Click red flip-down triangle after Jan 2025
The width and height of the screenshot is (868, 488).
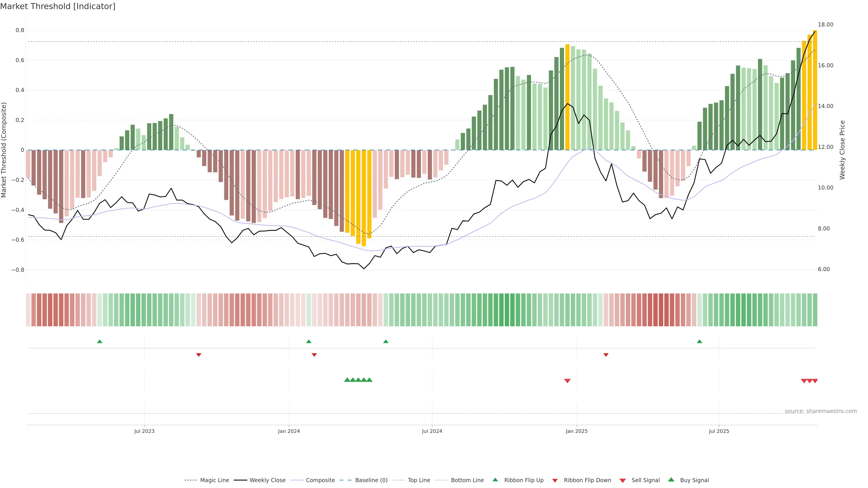[606, 355]
